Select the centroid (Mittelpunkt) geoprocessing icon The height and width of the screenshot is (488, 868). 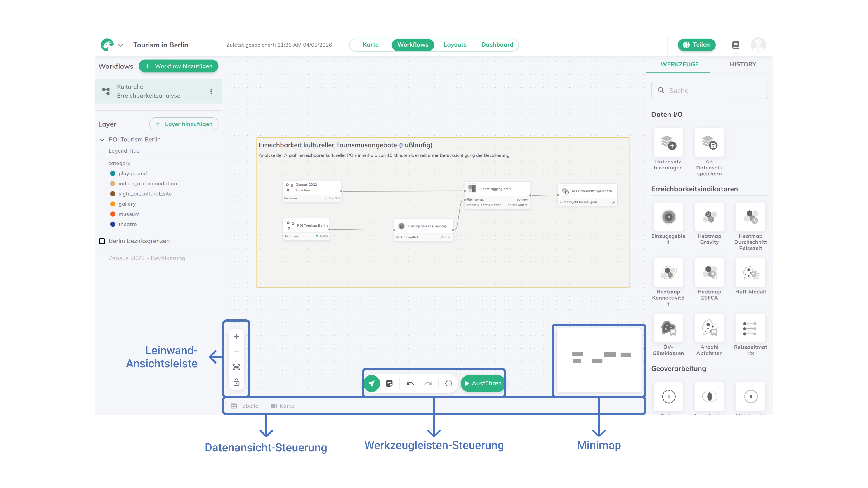(750, 396)
